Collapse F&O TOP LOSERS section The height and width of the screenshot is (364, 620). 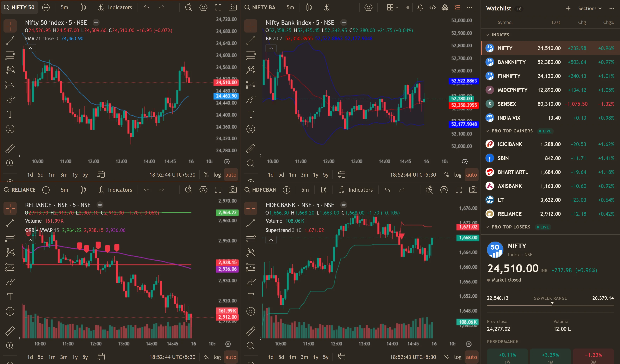(487, 227)
